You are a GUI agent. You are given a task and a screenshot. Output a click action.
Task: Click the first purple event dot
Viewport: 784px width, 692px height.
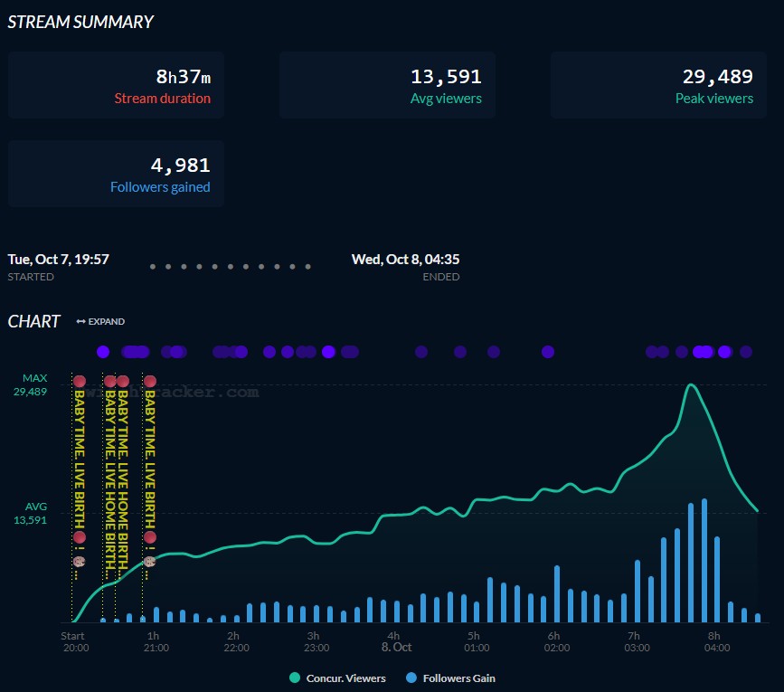[x=103, y=352]
